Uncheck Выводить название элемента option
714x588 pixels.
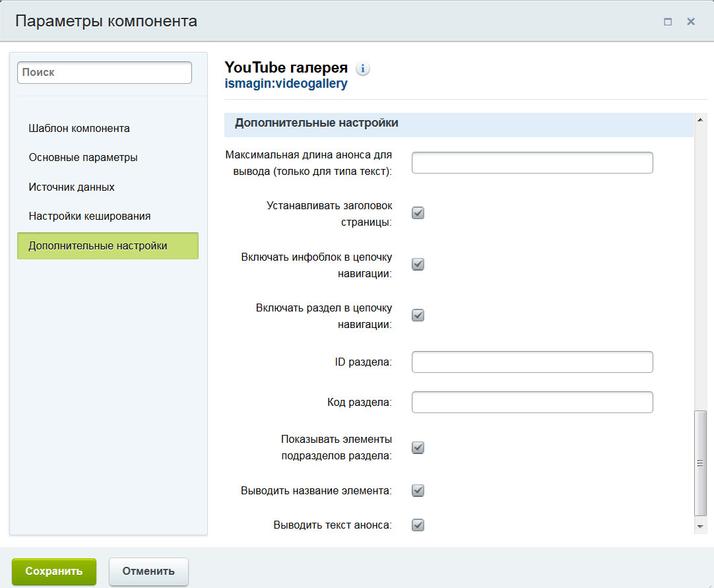tap(418, 490)
